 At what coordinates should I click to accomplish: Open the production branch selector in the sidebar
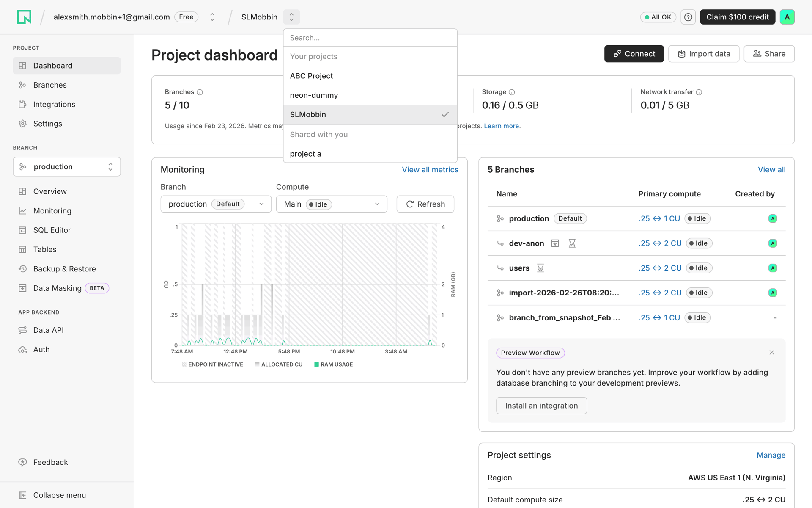pyautogui.click(x=67, y=167)
